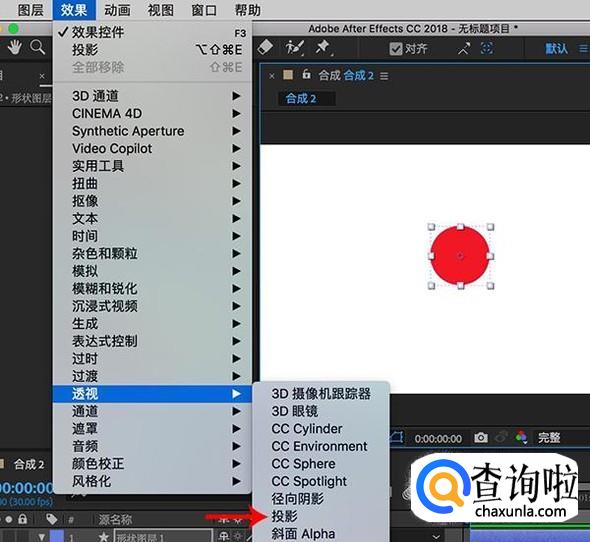Select the Eraser tool
This screenshot has width=590, height=542.
pyautogui.click(x=265, y=47)
